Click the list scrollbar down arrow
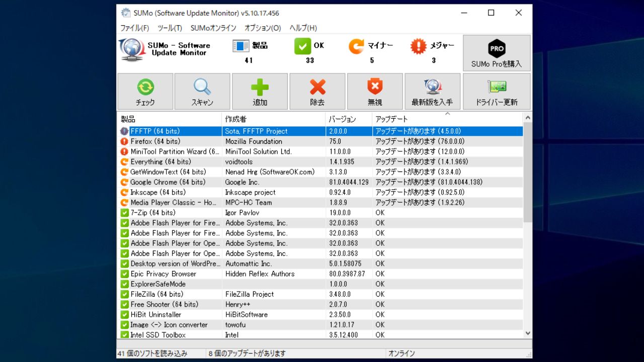This screenshot has height=362, width=644. (x=528, y=333)
